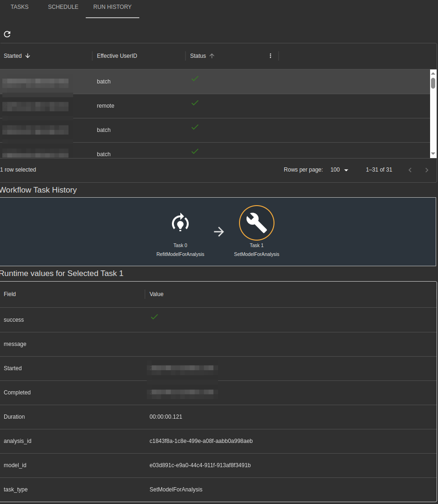Click the Task 0 label
Viewport: 438px width, 504px height.
pyautogui.click(x=180, y=245)
